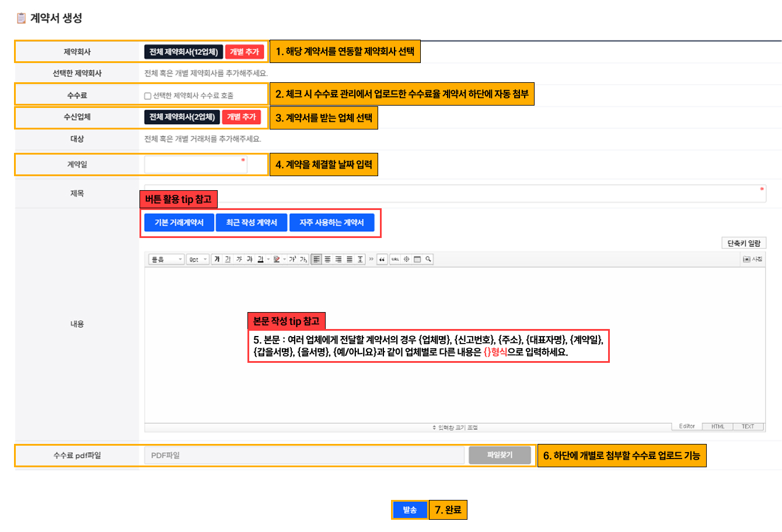Align text right in the editor

coord(338,259)
